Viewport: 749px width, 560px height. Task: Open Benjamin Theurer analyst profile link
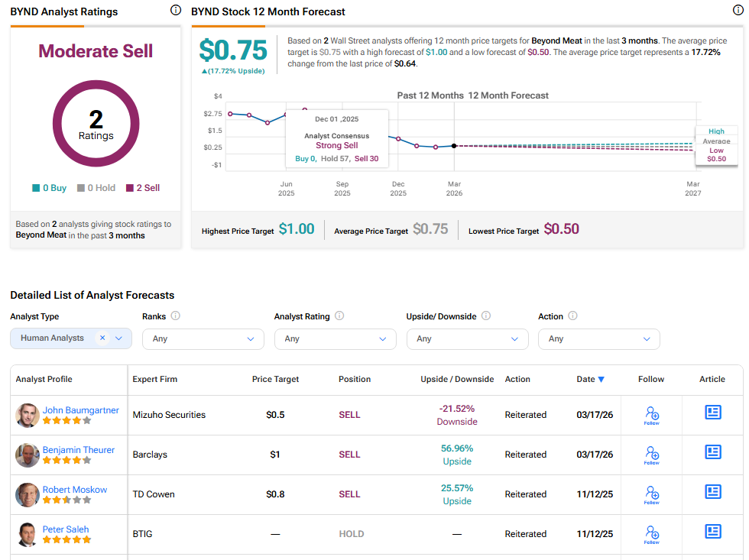(x=78, y=450)
